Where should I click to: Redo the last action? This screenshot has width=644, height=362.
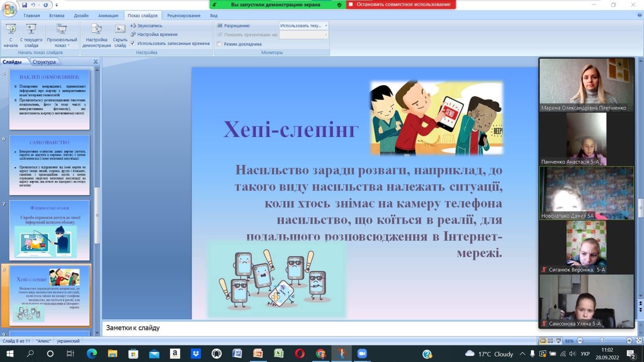(45, 5)
